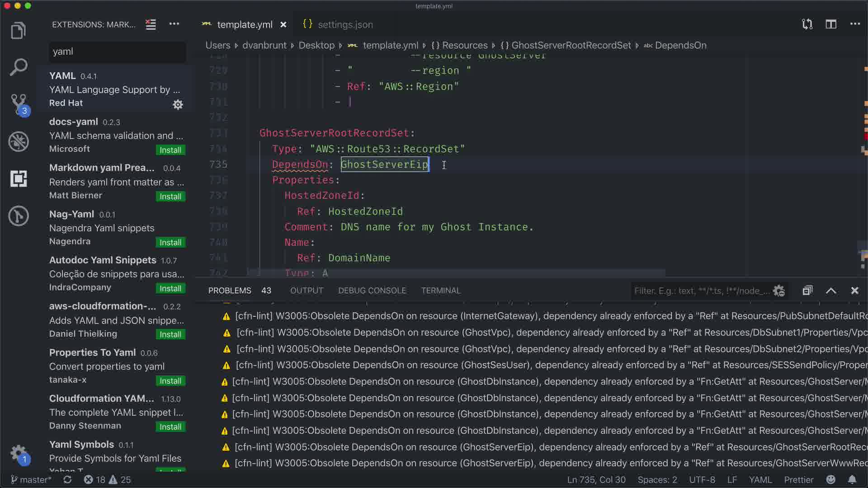Click the Split Editor Right icon
Viewport: 868px width, 488px height.
pyautogui.click(x=831, y=24)
